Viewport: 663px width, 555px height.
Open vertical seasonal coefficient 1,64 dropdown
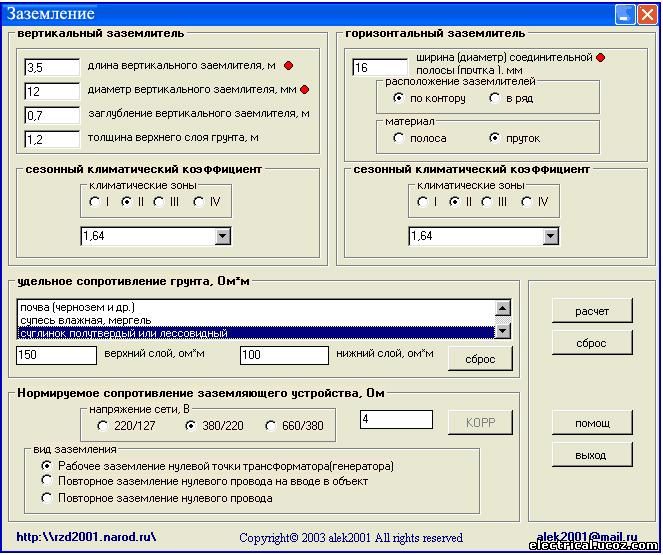pos(221,237)
